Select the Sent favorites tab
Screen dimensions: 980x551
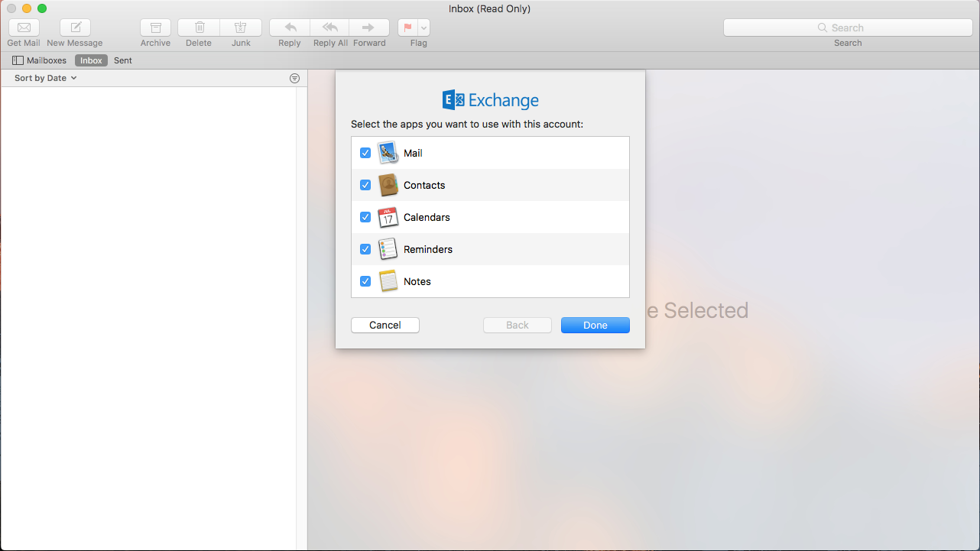click(x=123, y=60)
